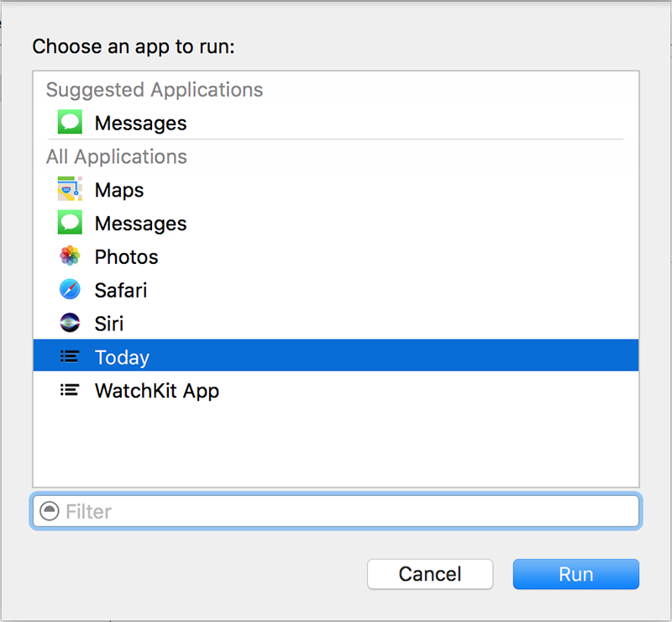The width and height of the screenshot is (672, 622).
Task: Click the Run button
Action: [576, 574]
